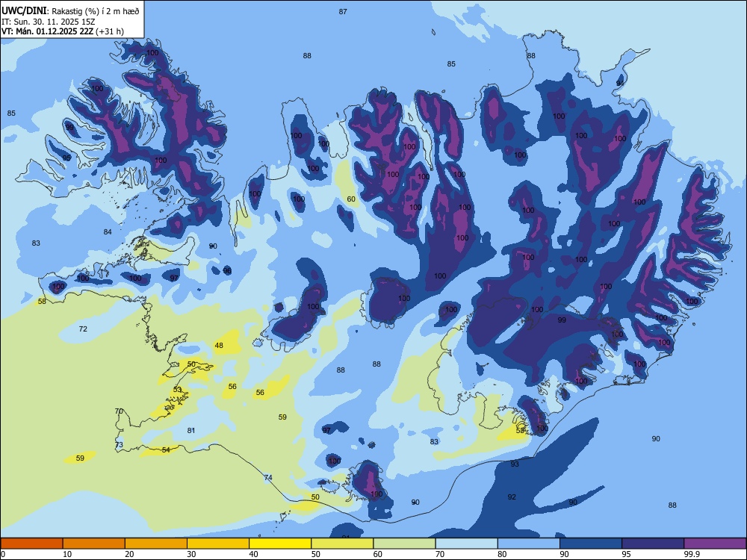Pick the 60–70 light green legend swatch
This screenshot has height=560, width=747.
pyautogui.click(x=404, y=544)
